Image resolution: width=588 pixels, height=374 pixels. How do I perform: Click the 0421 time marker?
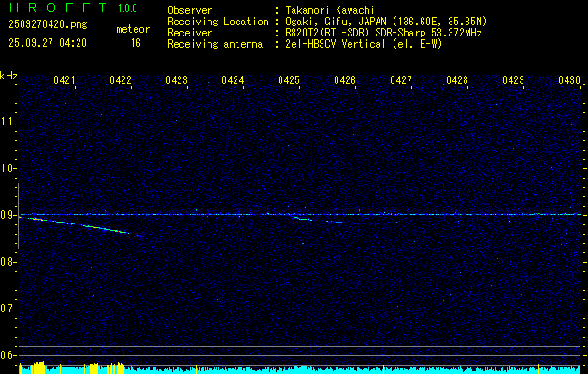tap(65, 81)
